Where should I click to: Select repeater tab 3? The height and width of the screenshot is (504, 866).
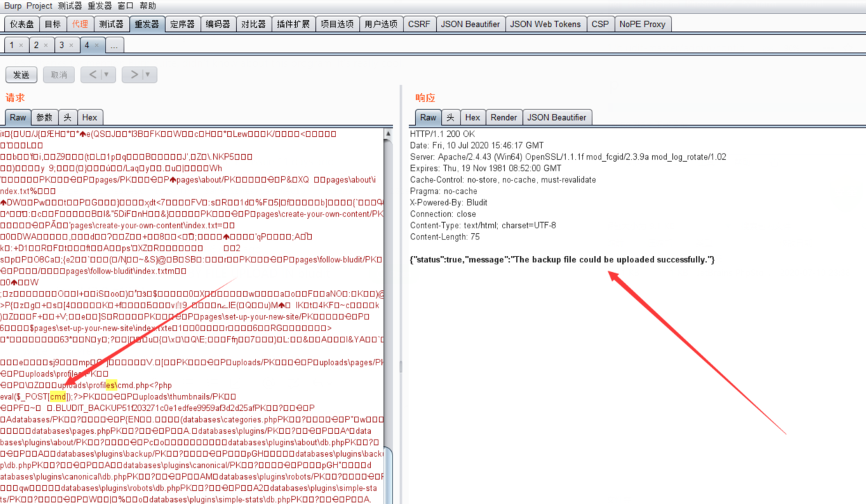pos(61,45)
